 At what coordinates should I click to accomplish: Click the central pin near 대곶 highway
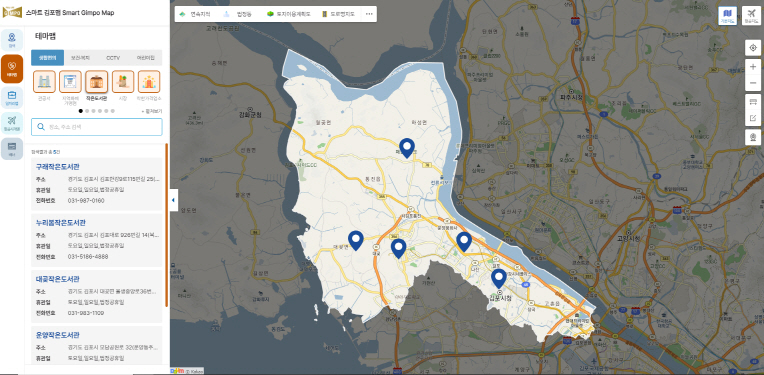[399, 249]
